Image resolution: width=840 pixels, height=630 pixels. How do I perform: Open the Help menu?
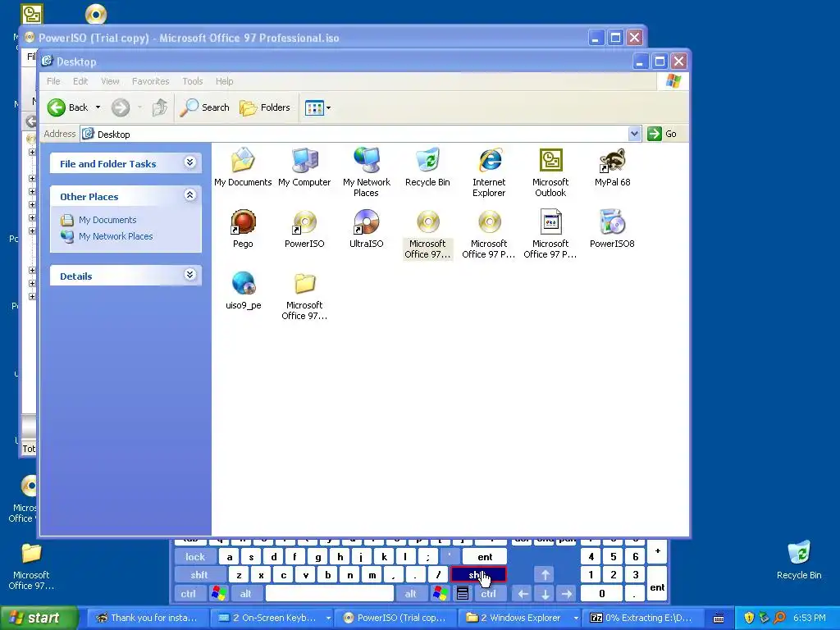tap(225, 81)
